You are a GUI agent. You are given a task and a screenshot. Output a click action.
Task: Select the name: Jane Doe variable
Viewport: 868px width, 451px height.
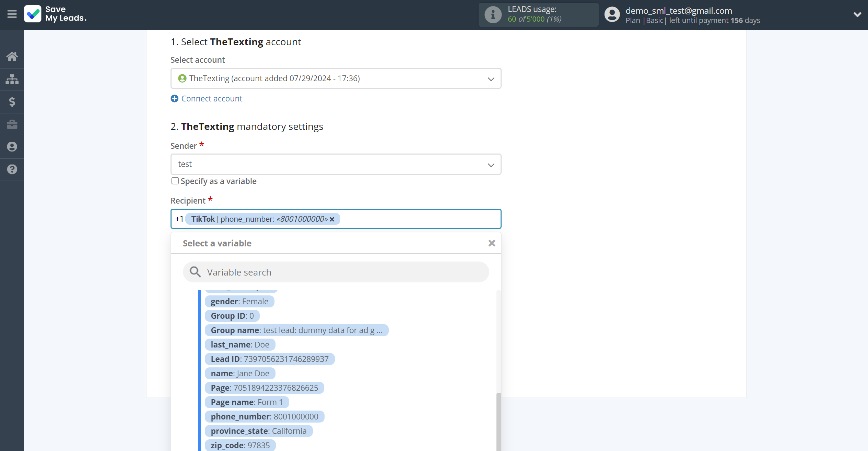pyautogui.click(x=240, y=374)
